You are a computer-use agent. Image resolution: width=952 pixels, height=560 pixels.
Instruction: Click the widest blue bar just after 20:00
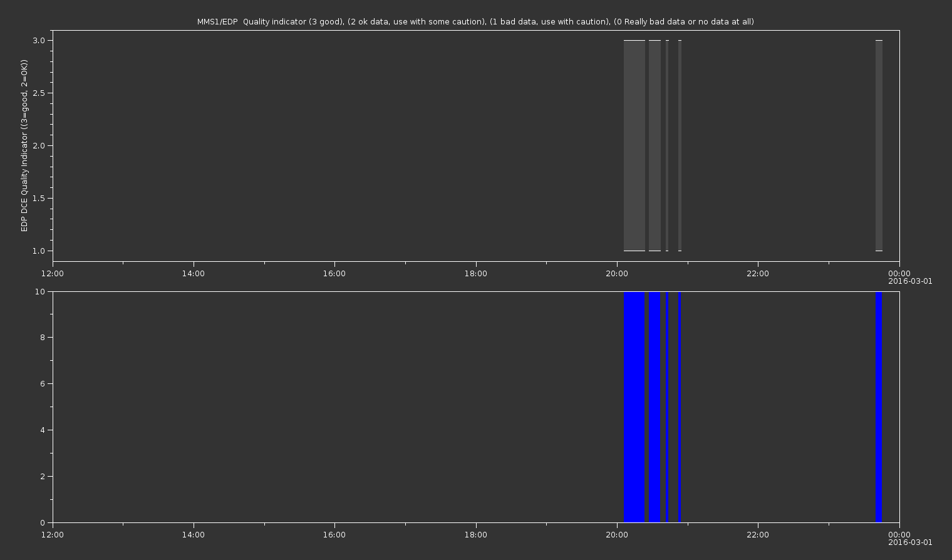634,407
